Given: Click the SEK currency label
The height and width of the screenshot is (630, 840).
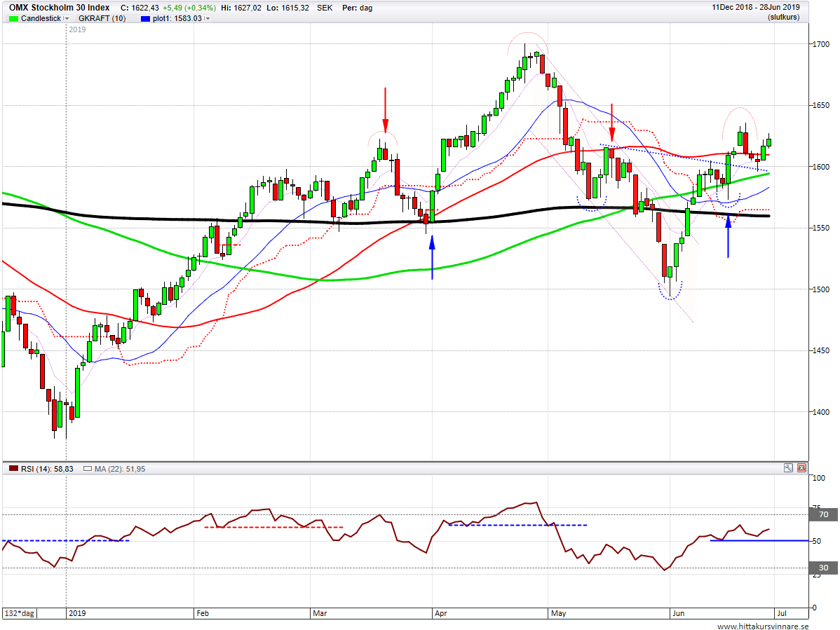Looking at the screenshot, I should pyautogui.click(x=325, y=8).
